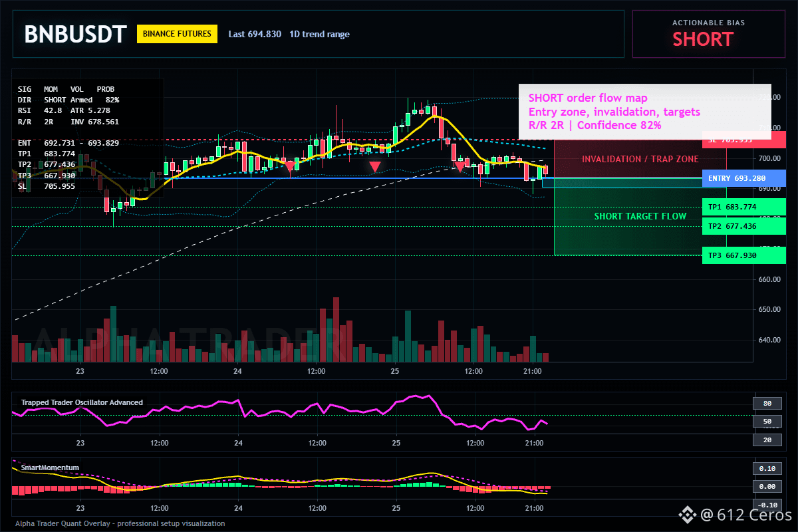Click the SmartMomentum panel title
798x532 pixels.
pos(50,467)
